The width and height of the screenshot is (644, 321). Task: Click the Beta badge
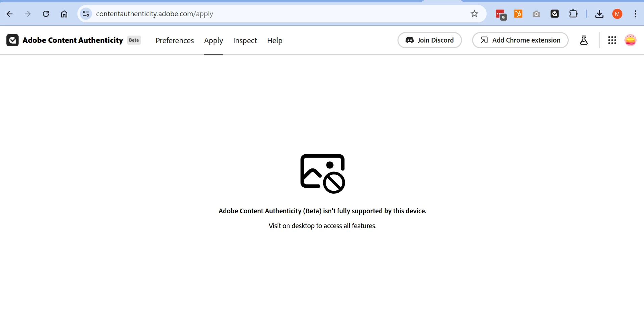(134, 40)
